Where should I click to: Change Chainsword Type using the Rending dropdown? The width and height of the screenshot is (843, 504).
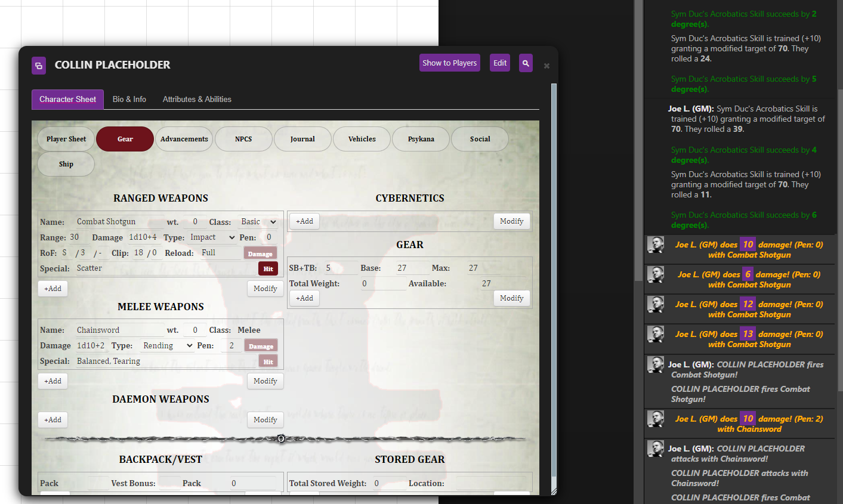click(167, 345)
